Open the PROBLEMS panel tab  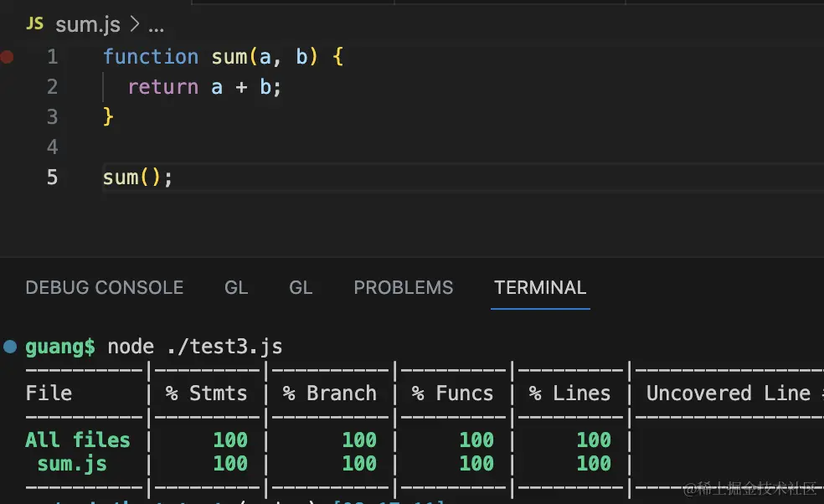(x=404, y=288)
